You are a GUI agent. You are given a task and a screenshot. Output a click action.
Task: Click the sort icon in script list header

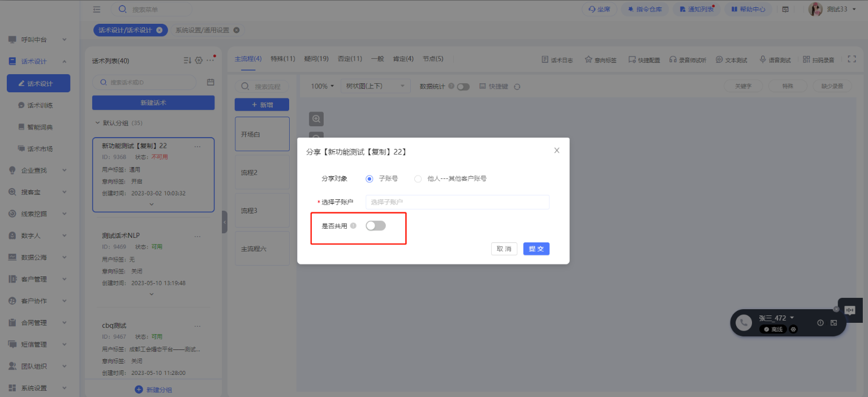[187, 61]
